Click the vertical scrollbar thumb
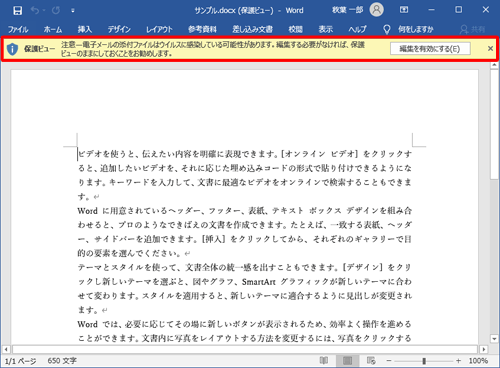 tap(494, 124)
